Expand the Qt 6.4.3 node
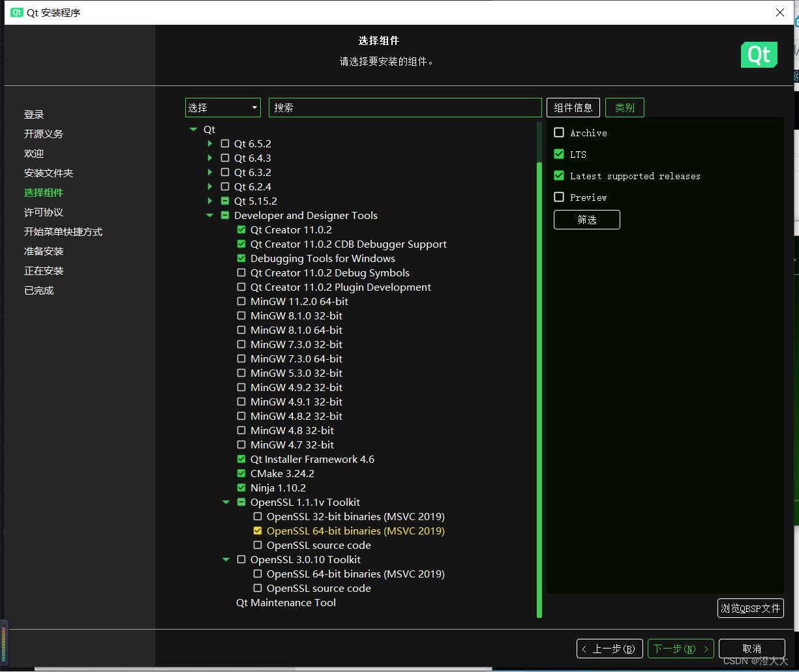Screen dimensions: 799x672 pyautogui.click(x=209, y=158)
